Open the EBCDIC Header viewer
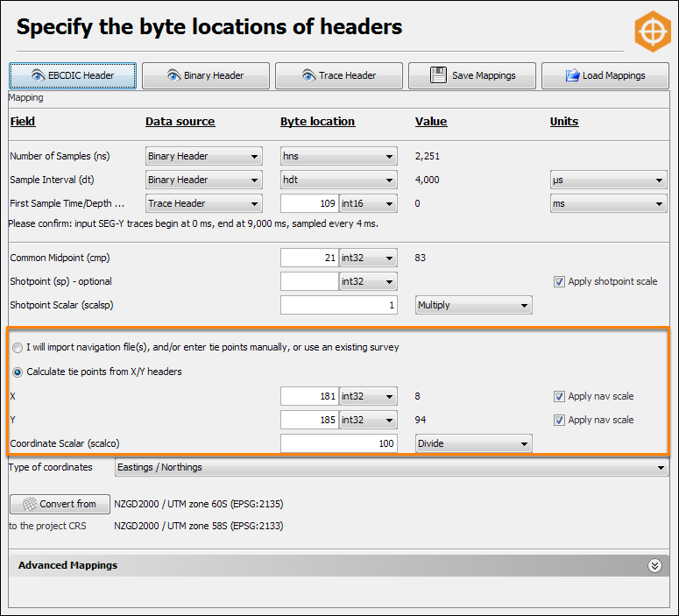Viewport: 679px width, 616px height. point(73,76)
